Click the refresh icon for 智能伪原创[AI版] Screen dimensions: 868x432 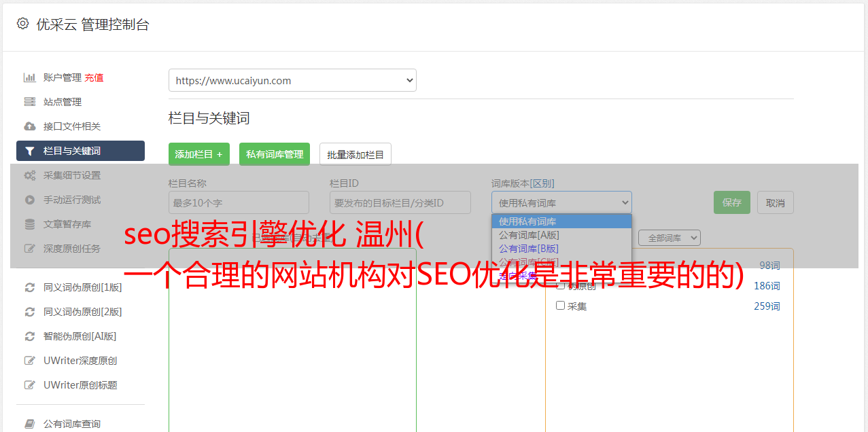(29, 336)
